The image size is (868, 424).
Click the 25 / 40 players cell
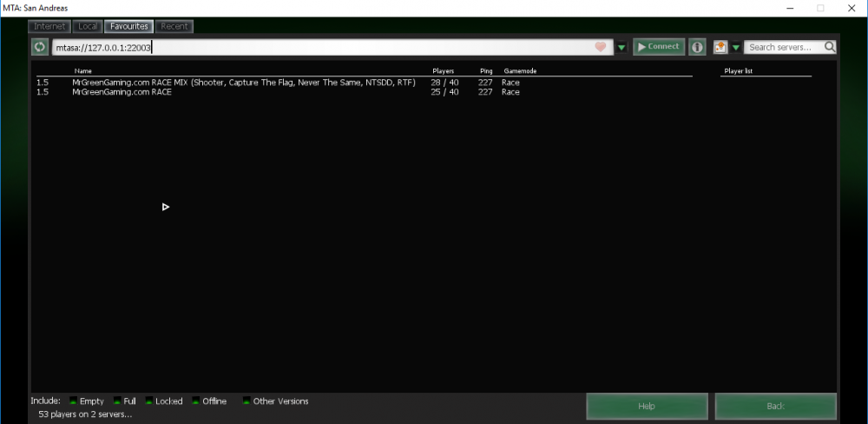pos(444,92)
